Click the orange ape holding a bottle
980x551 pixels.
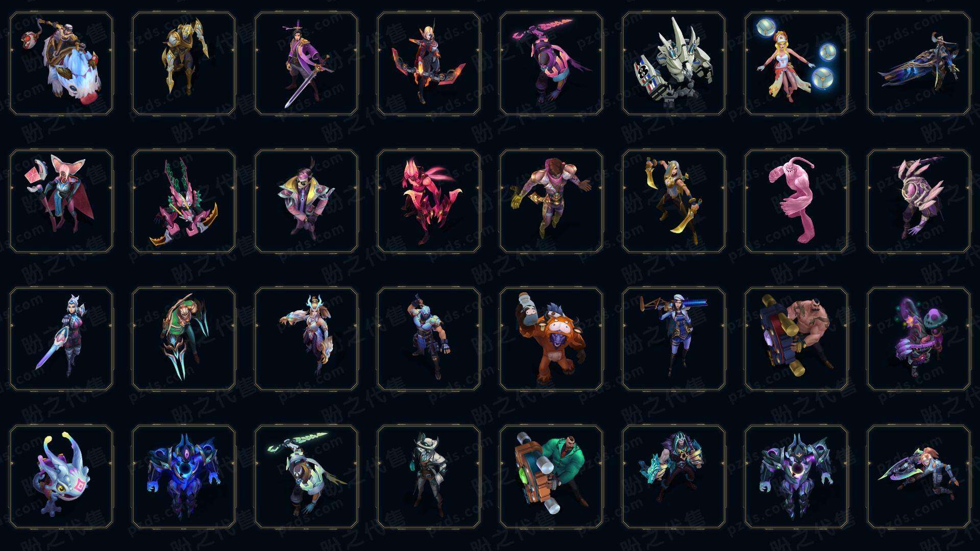pos(551,339)
